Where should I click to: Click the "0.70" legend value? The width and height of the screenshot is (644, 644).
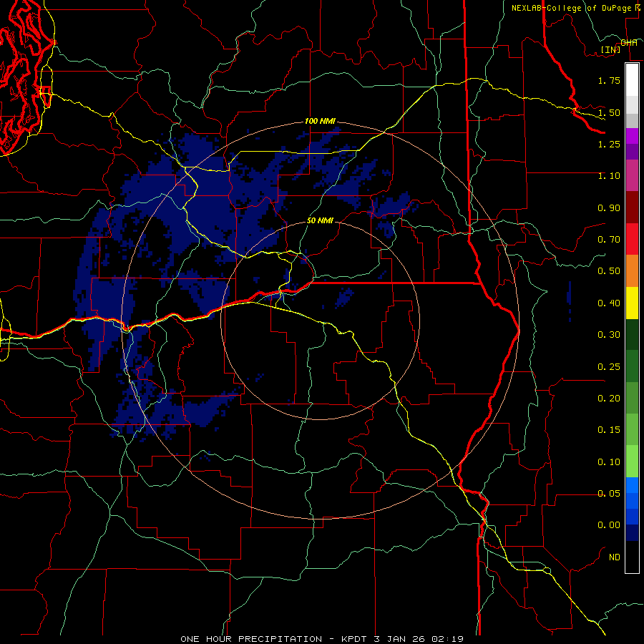coord(609,240)
